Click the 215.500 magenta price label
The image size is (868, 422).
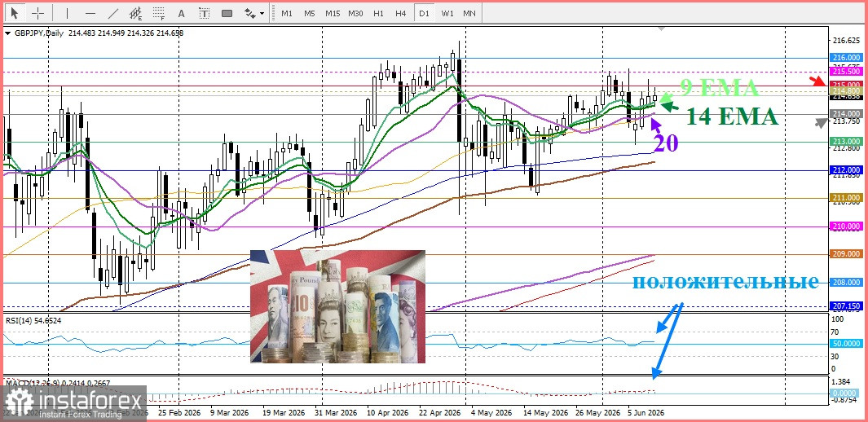pyautogui.click(x=846, y=72)
